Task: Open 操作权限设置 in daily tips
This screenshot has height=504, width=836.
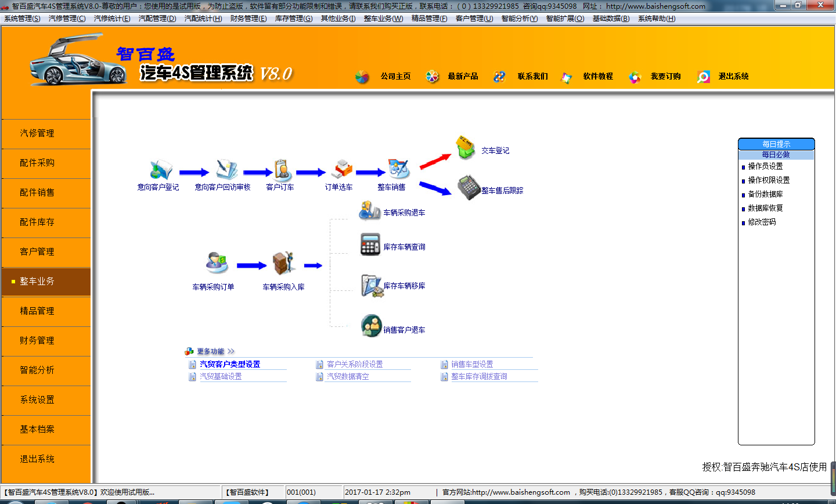Action: (x=769, y=180)
